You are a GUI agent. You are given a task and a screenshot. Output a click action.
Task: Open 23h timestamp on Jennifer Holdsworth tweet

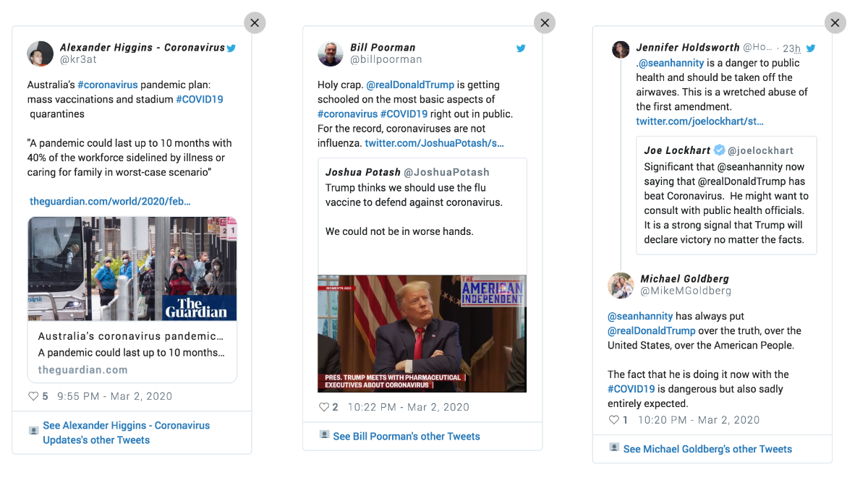coord(791,49)
